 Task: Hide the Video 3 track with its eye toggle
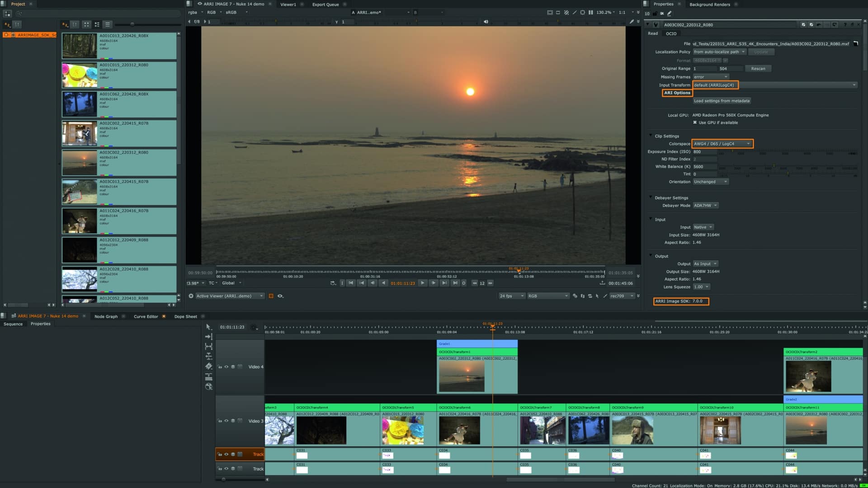point(226,420)
